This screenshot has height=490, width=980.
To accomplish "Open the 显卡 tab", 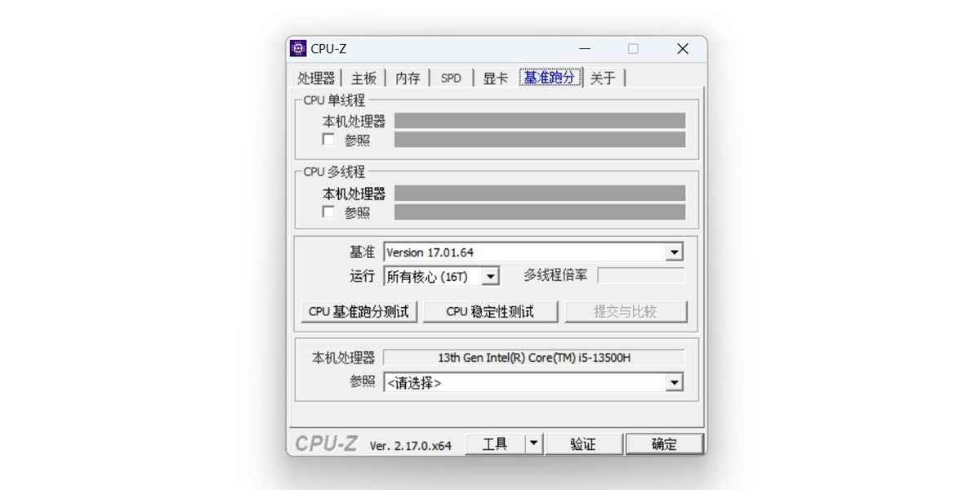I will tap(495, 78).
